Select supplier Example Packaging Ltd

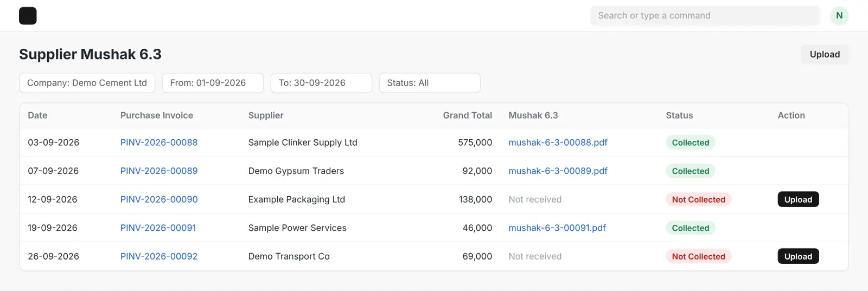tap(297, 199)
